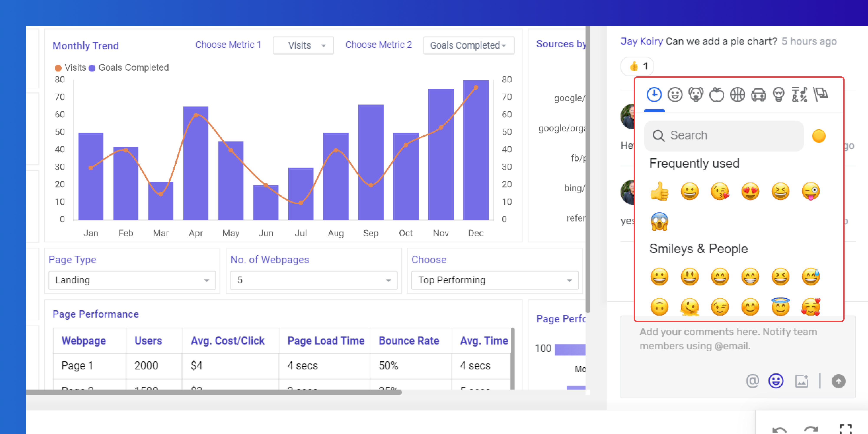
Task: Choose the yellow skin tone swatch
Action: [819, 136]
